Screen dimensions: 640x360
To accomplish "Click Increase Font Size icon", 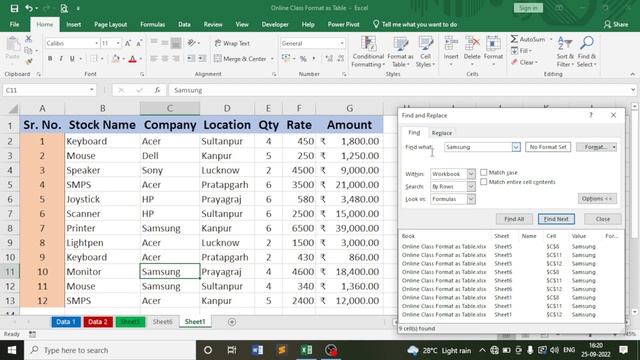I will (128, 43).
